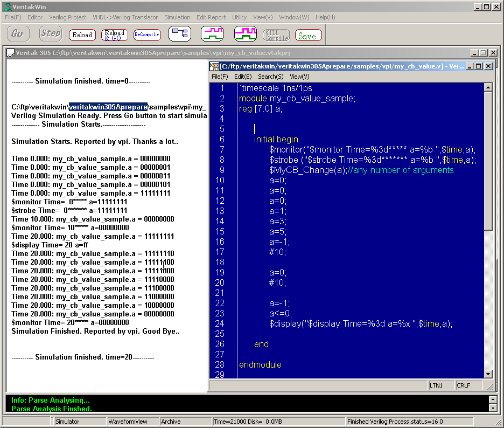Open the Window(W) menu
The width and height of the screenshot is (504, 428).
[x=294, y=17]
